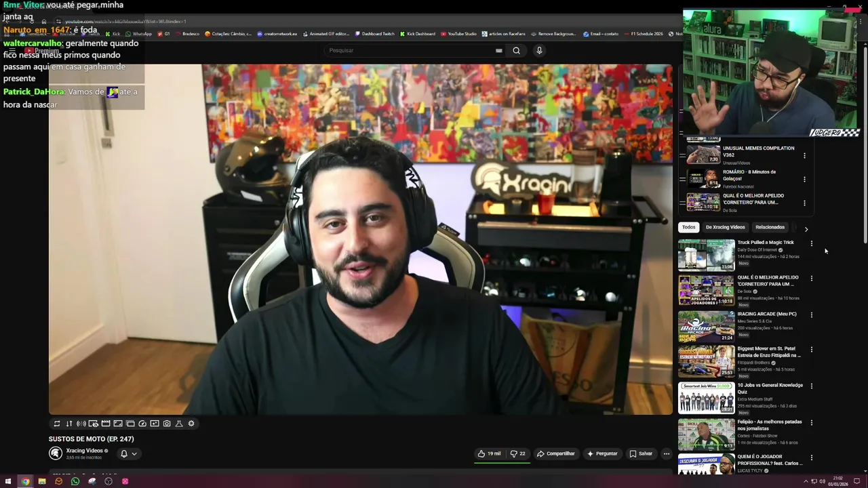Click the SUSTOS DE MOTO (EP. 247) title

coord(91,439)
